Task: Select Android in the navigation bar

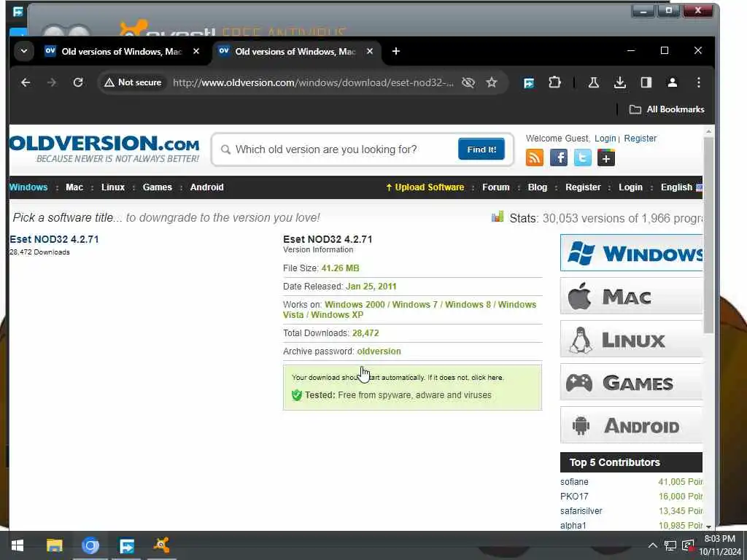Action: pyautogui.click(x=206, y=187)
